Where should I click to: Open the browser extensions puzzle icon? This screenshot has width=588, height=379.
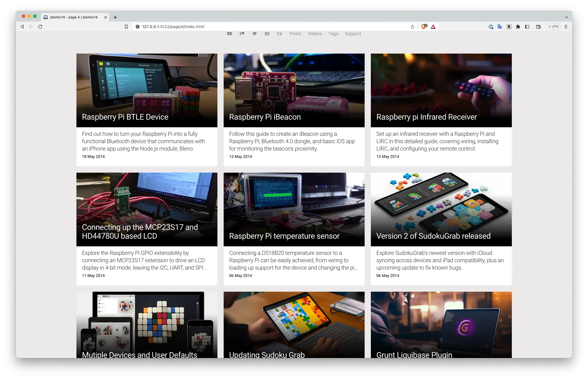(518, 27)
